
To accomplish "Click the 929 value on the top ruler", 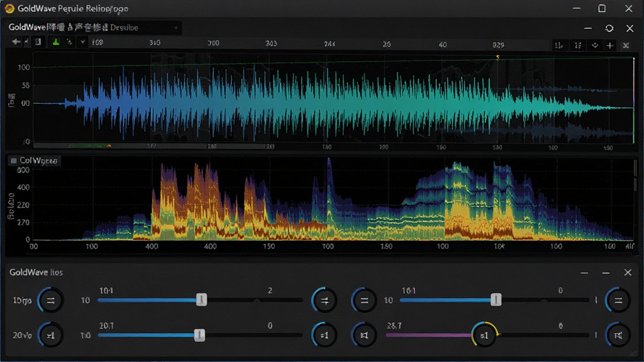I will [498, 45].
